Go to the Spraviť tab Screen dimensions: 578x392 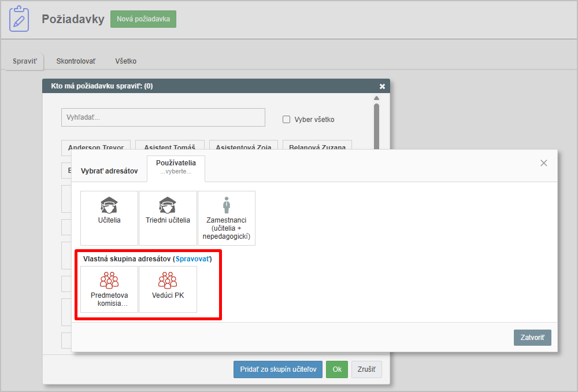click(x=25, y=61)
